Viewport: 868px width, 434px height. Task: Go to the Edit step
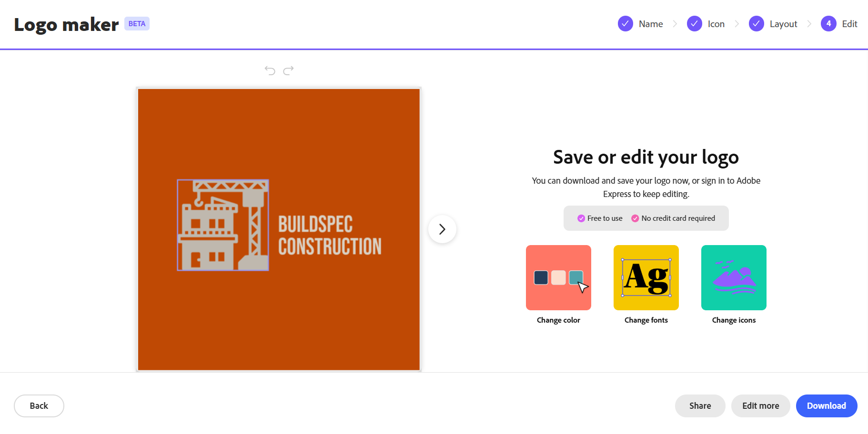[x=849, y=24]
